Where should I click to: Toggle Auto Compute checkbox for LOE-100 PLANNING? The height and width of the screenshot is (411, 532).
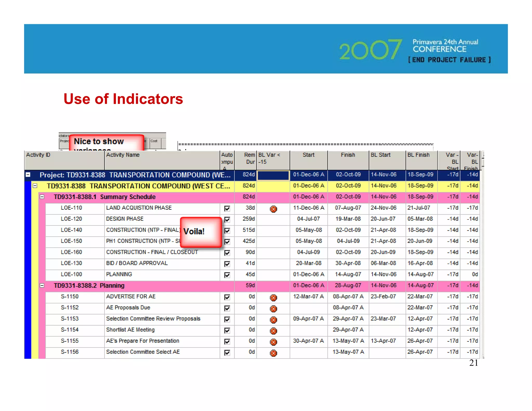coord(227,275)
